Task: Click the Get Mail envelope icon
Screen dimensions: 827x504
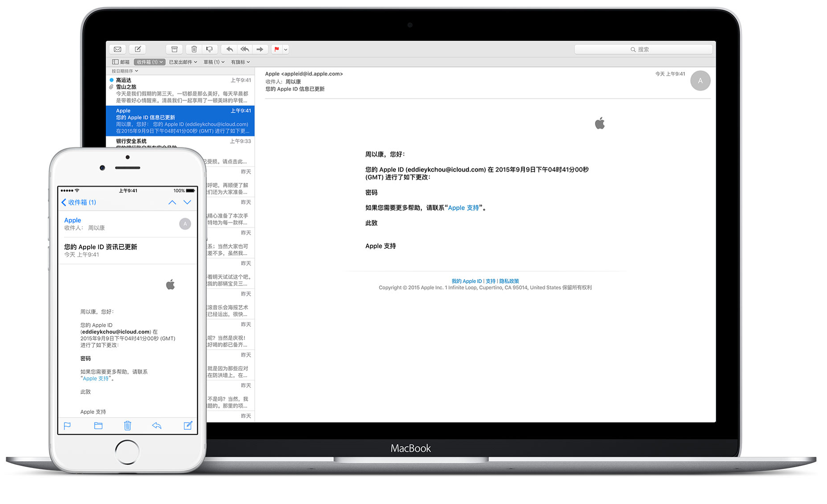Action: 118,49
